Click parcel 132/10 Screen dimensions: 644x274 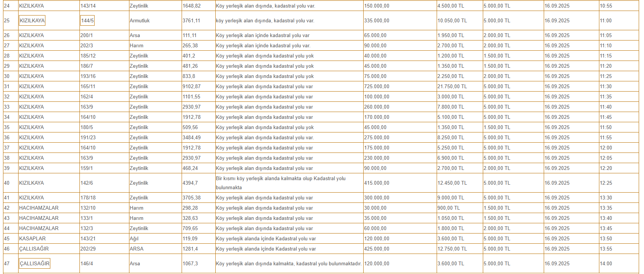click(88, 208)
